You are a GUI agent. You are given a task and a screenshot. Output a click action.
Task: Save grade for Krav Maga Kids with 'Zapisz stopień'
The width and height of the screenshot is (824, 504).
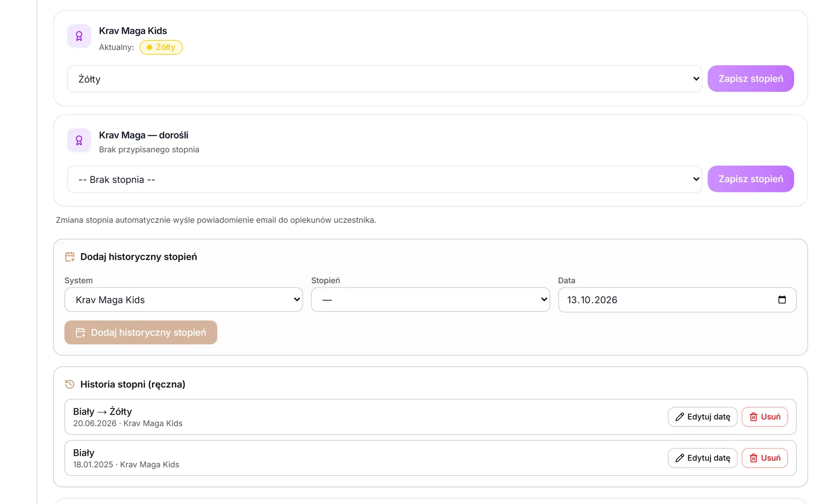(x=751, y=78)
